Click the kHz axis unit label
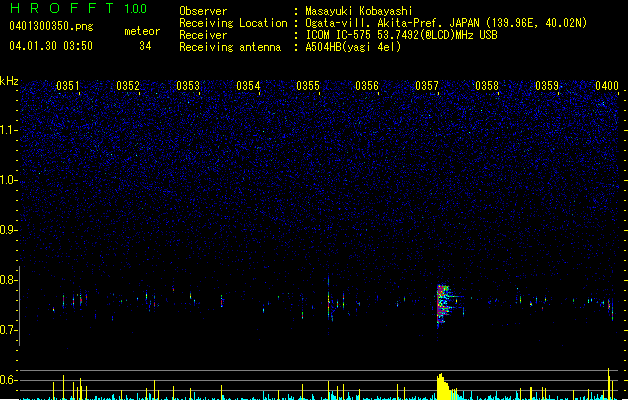This screenshot has width=629, height=400. click(x=9, y=81)
